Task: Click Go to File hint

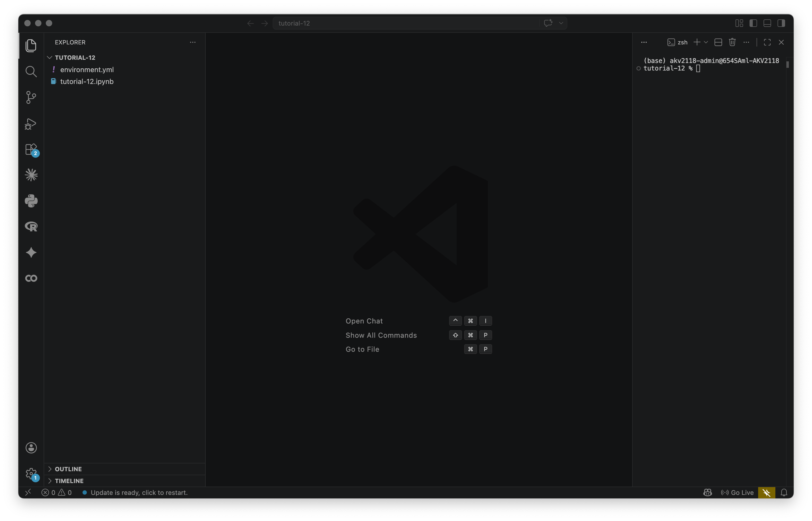Action: point(362,349)
